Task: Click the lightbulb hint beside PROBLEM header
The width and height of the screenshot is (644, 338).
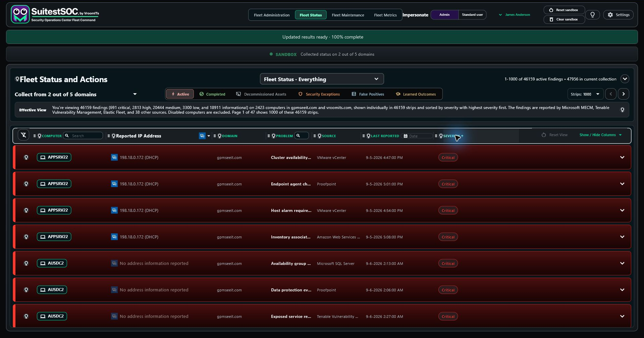Action: click(274, 136)
